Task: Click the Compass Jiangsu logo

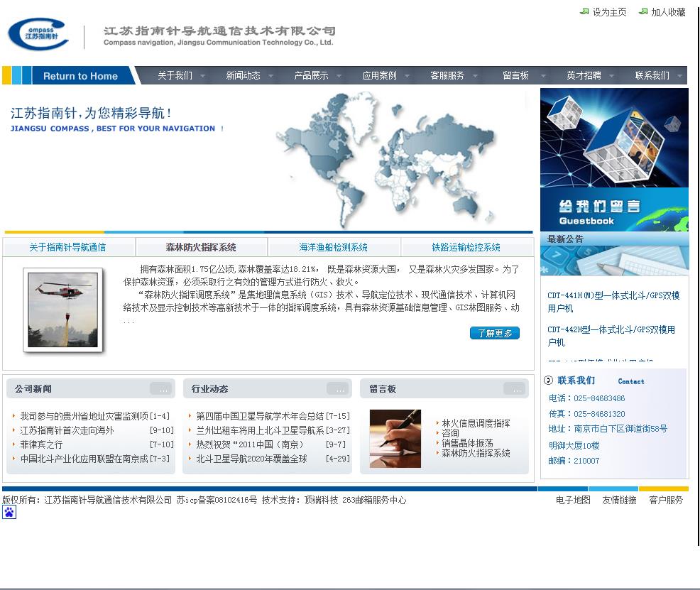Action: coord(38,34)
